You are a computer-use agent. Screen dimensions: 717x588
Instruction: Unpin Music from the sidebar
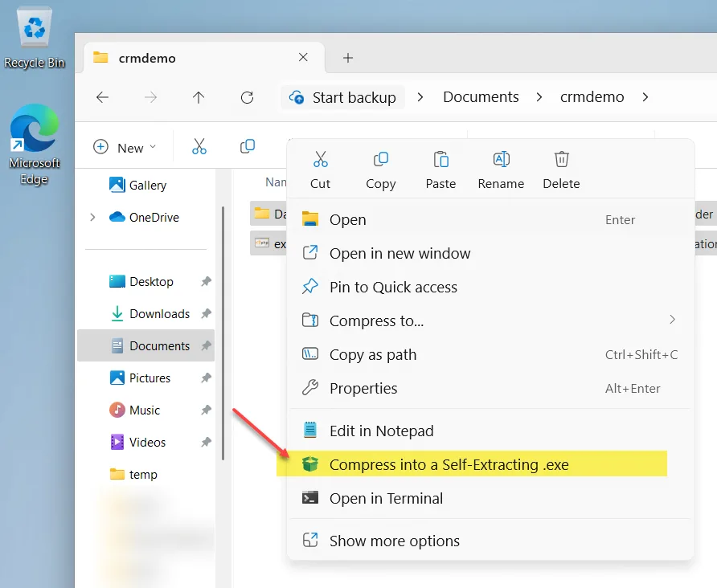point(205,410)
